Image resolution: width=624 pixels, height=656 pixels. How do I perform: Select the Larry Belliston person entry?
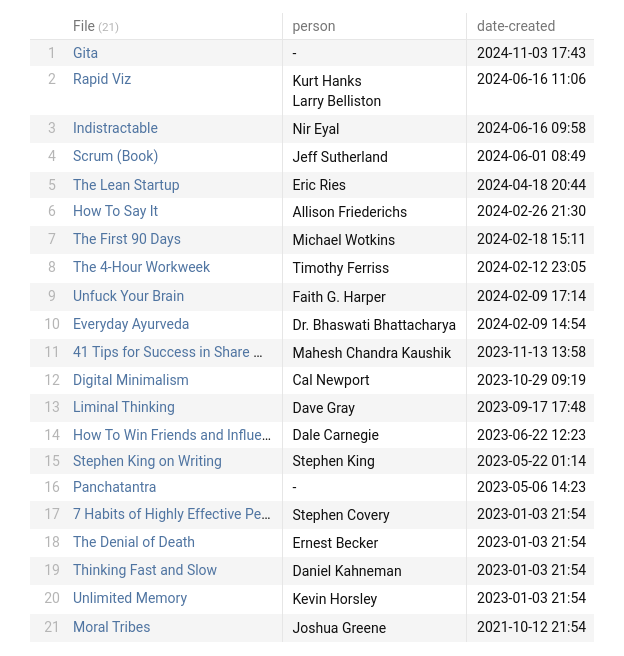(337, 101)
